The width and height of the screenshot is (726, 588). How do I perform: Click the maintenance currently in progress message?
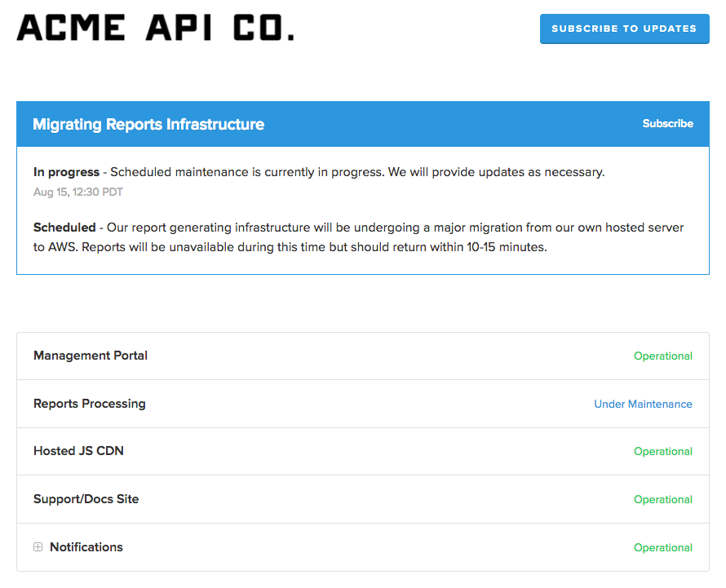coord(357,172)
